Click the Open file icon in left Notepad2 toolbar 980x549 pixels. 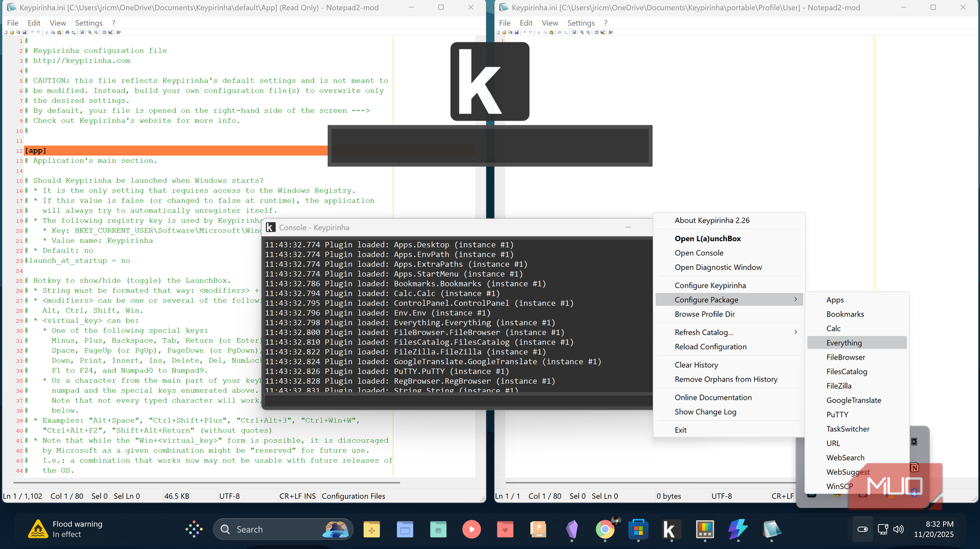pyautogui.click(x=12, y=33)
